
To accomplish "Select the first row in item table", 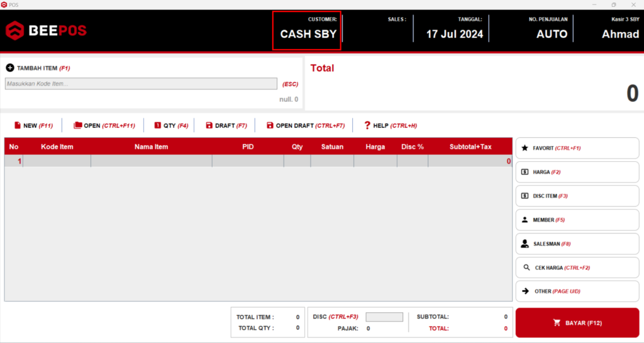I will click(x=258, y=162).
